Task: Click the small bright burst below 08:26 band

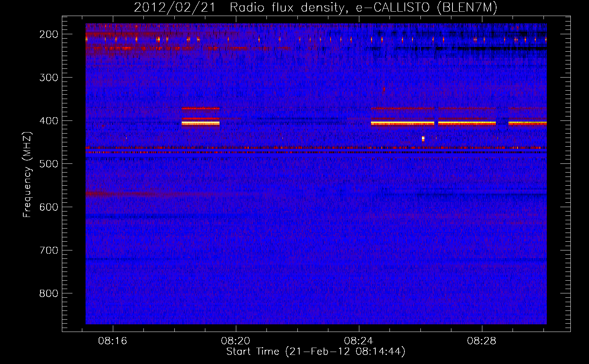Action: pyautogui.click(x=423, y=138)
